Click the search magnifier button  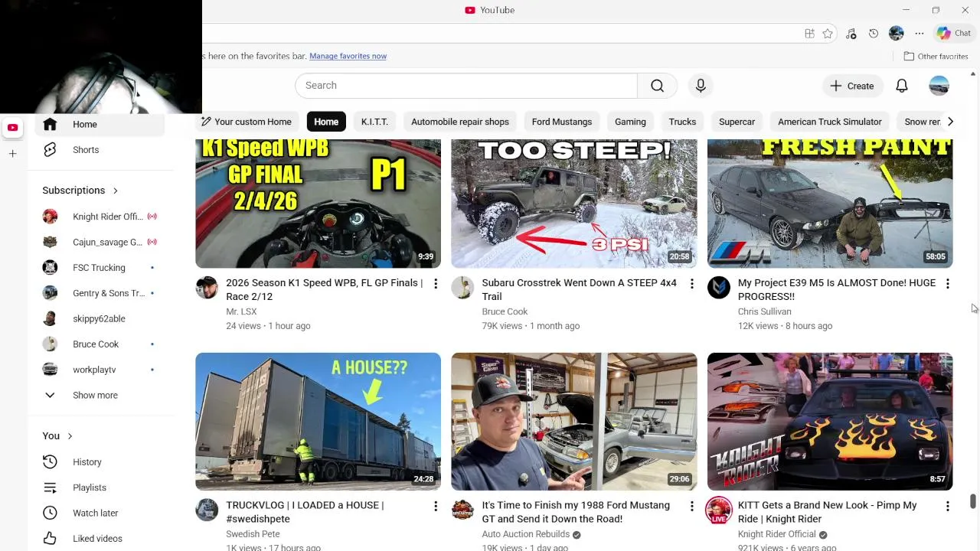(657, 86)
